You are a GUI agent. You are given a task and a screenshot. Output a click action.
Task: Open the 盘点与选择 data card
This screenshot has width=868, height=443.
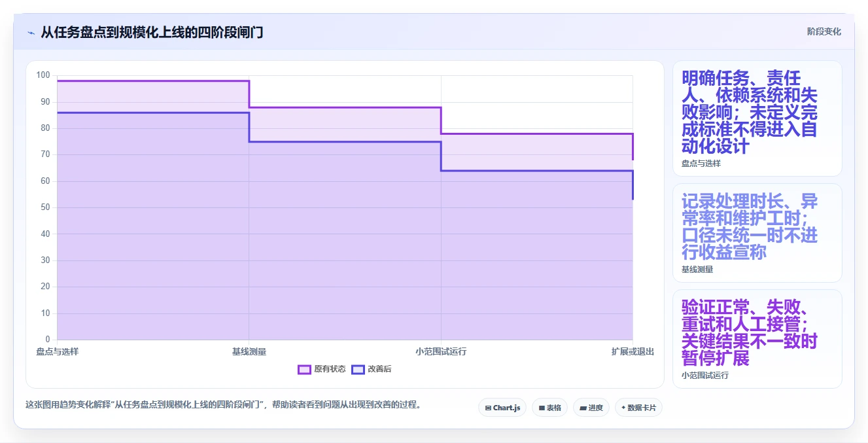click(757, 118)
